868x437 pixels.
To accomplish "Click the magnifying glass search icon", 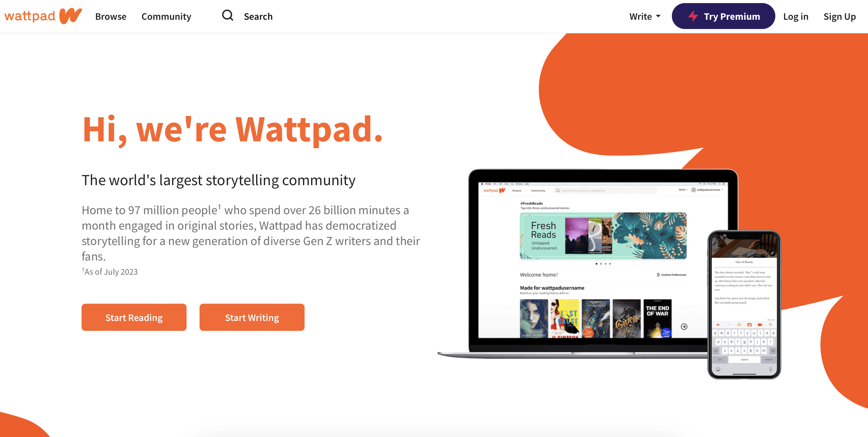I will point(227,15).
